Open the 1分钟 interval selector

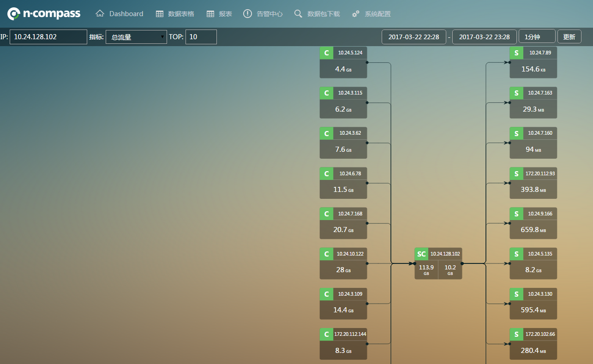click(537, 37)
